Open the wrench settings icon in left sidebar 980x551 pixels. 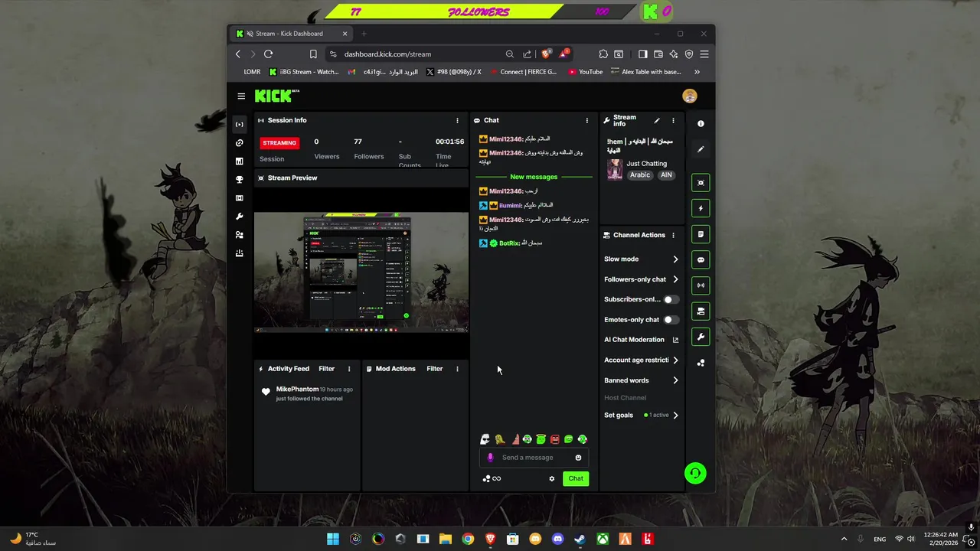tap(240, 217)
